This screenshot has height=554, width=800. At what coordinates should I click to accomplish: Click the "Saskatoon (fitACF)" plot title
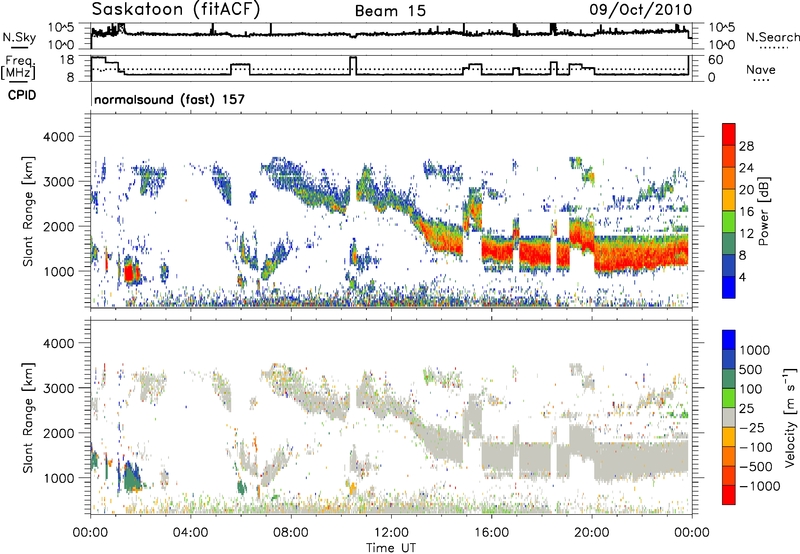[x=176, y=10]
